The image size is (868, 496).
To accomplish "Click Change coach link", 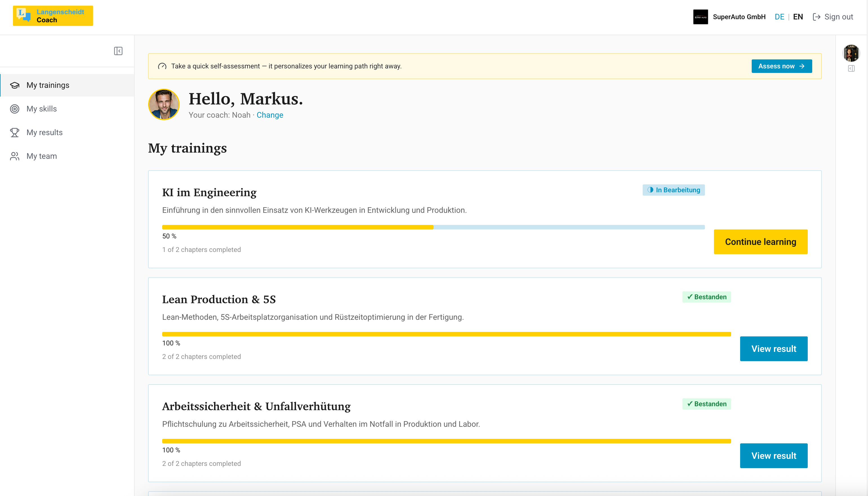I will coord(270,115).
